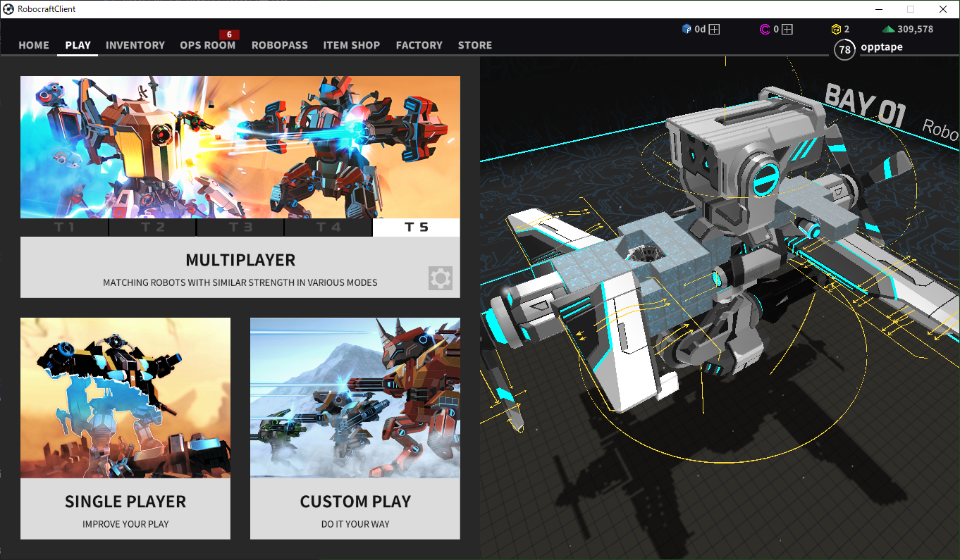Click the OPS ROOM notification badge 6

click(x=229, y=35)
